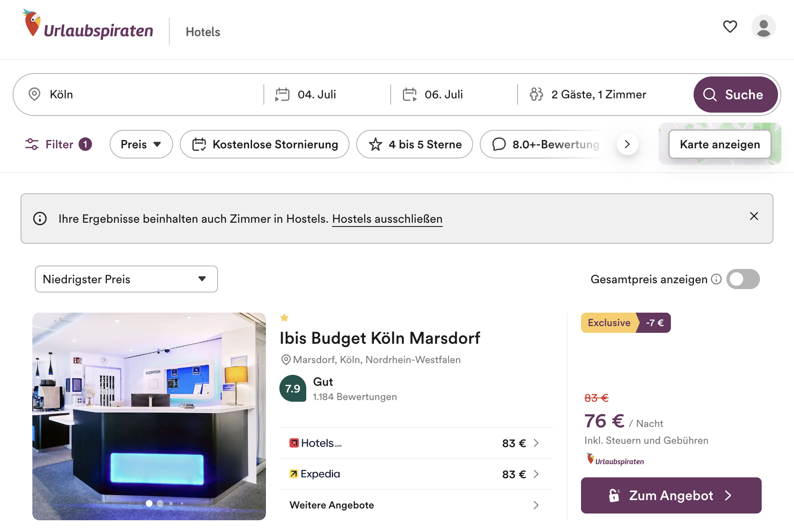The height and width of the screenshot is (532, 794).
Task: Toggle Kostenlose Stornierung filter
Action: tap(265, 144)
